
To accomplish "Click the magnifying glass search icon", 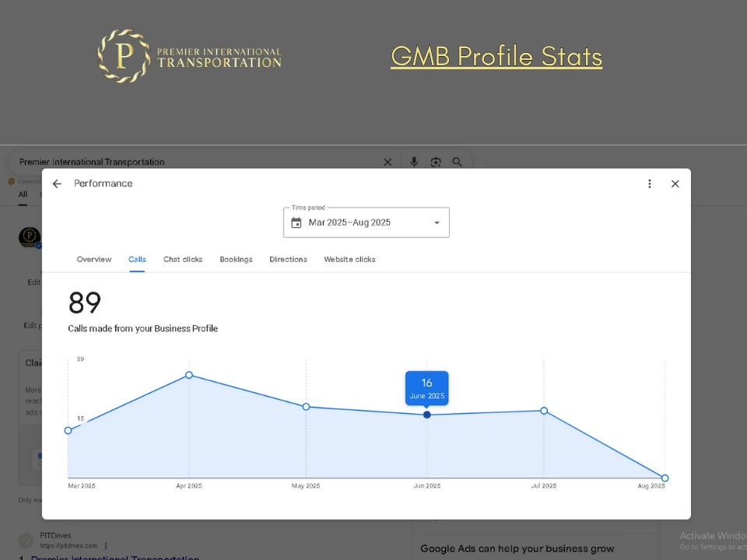I will tap(457, 162).
